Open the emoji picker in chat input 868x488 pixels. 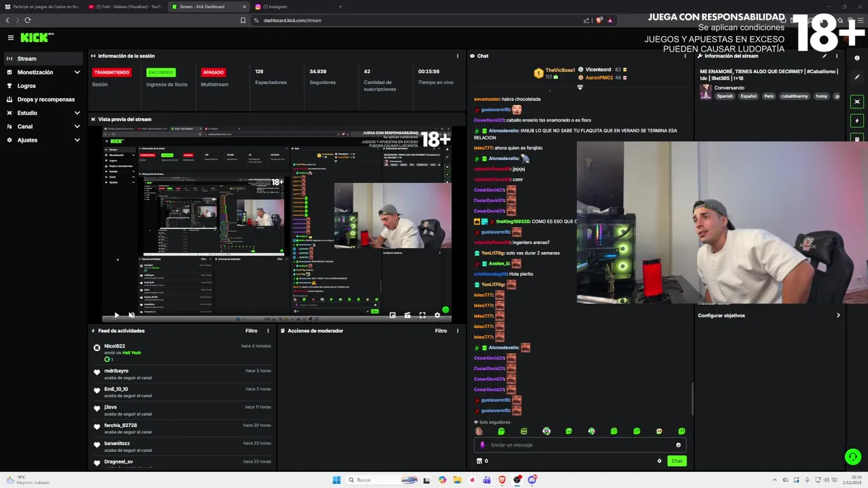click(x=678, y=445)
